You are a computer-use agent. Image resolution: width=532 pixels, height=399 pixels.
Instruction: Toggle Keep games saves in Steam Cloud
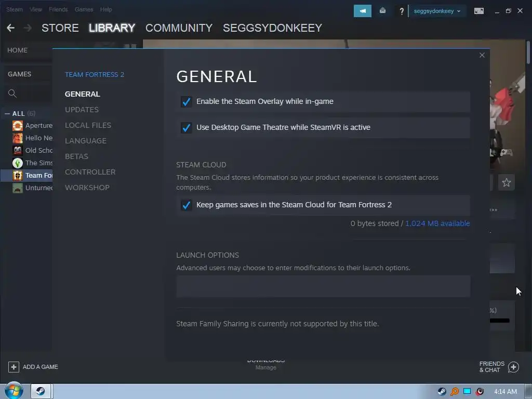pos(187,205)
